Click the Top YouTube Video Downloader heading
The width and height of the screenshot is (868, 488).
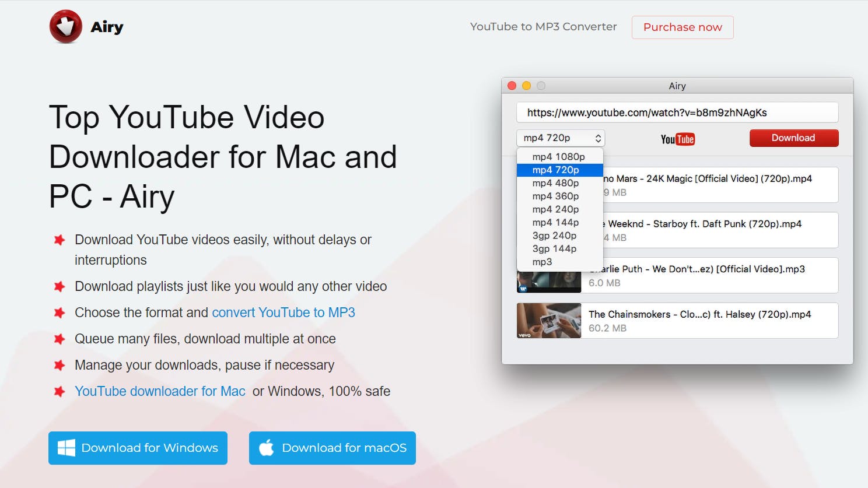point(223,157)
